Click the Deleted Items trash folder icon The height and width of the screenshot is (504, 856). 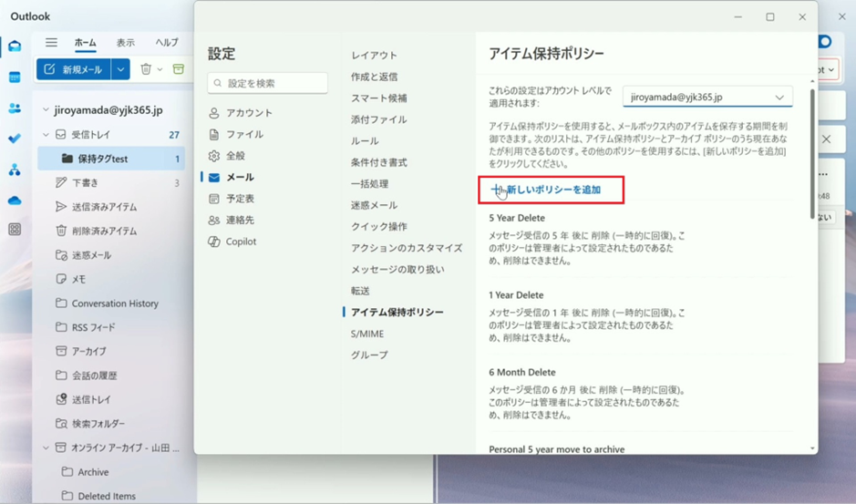pyautogui.click(x=61, y=231)
